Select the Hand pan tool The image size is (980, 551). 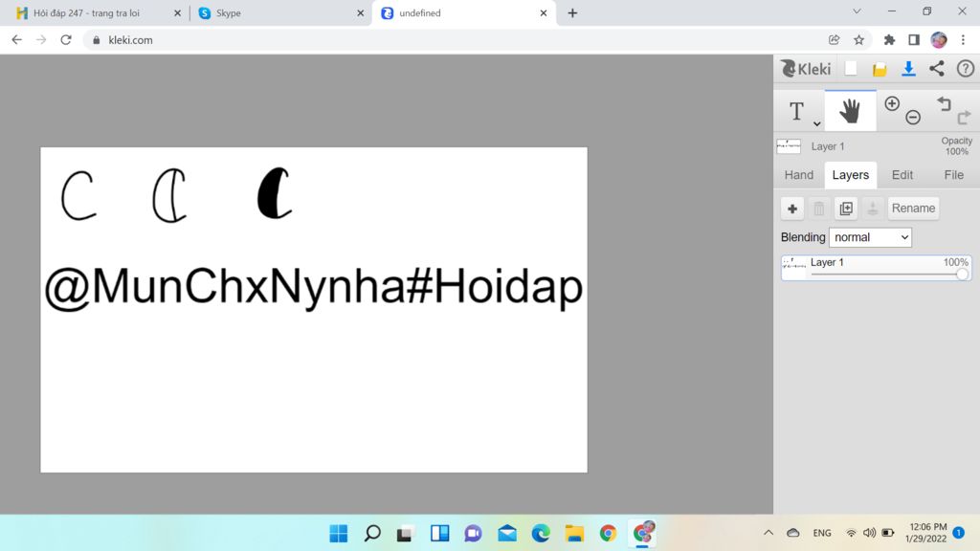tap(850, 111)
